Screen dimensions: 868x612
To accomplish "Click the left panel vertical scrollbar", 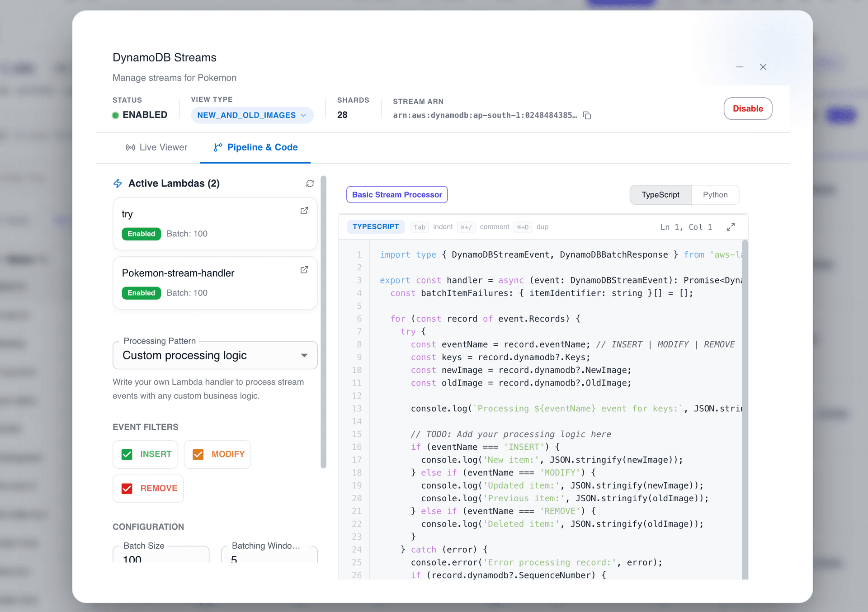I will (x=323, y=322).
